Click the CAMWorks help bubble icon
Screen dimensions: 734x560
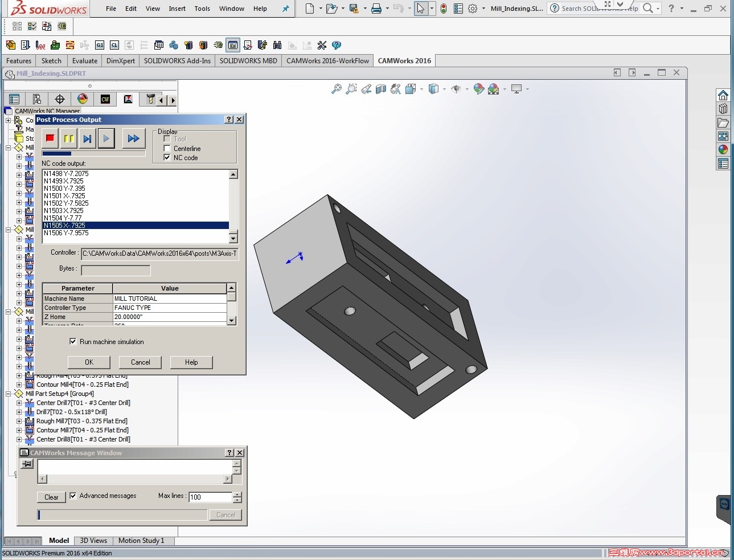pos(337,45)
